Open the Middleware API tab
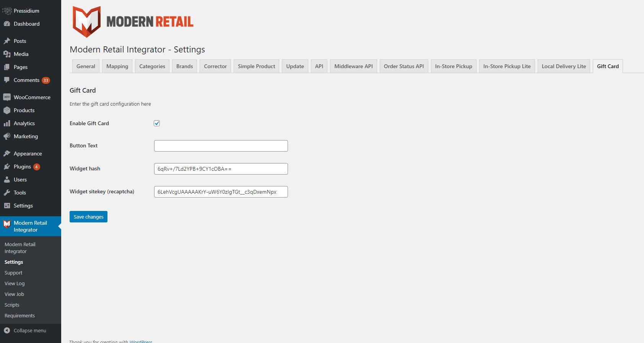The image size is (644, 343). tap(354, 66)
